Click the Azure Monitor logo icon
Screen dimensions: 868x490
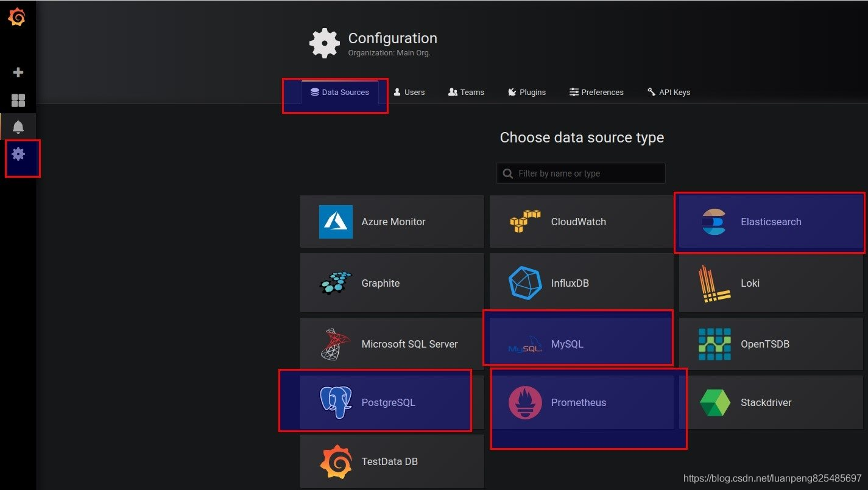coord(336,222)
